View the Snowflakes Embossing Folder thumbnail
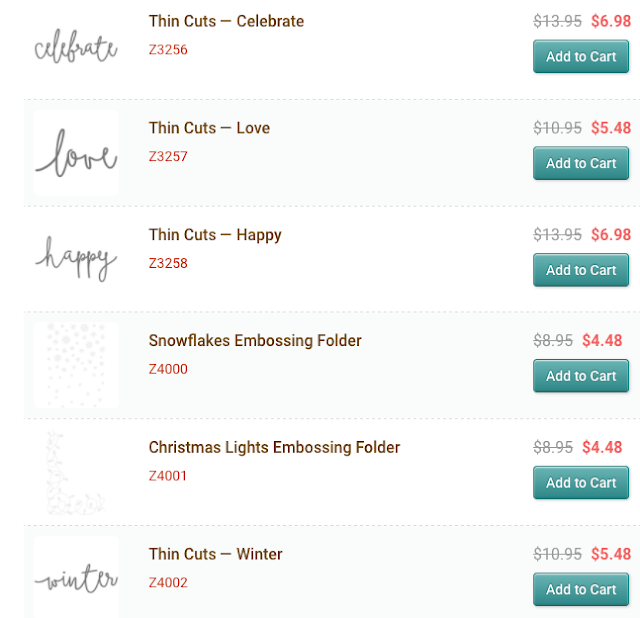Screen dimensions: 640x618 [76, 364]
